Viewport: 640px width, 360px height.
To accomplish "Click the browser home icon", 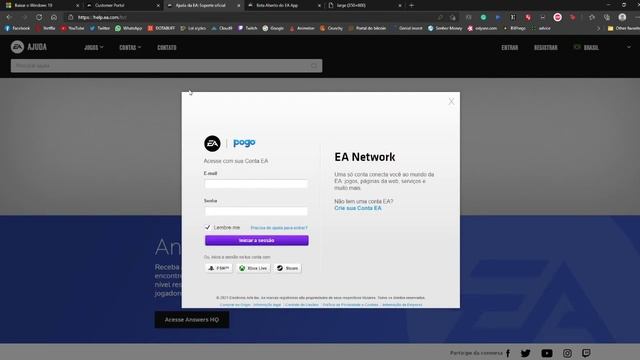I will (54, 17).
